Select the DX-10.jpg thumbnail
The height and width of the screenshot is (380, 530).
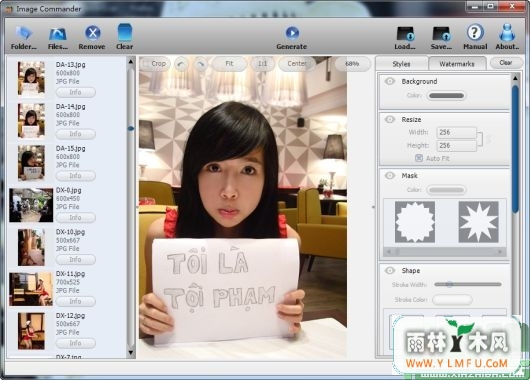31,247
